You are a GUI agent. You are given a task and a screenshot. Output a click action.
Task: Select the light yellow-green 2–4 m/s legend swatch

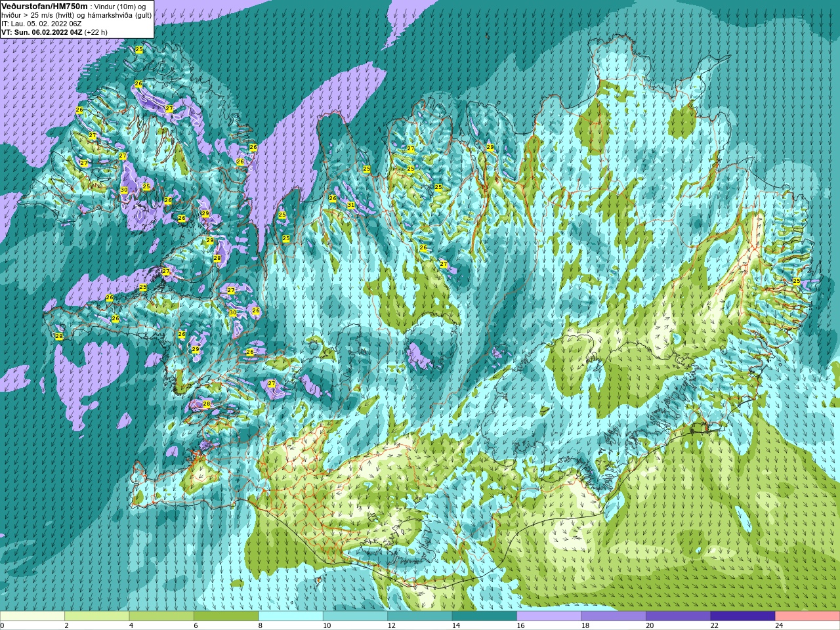(x=97, y=616)
